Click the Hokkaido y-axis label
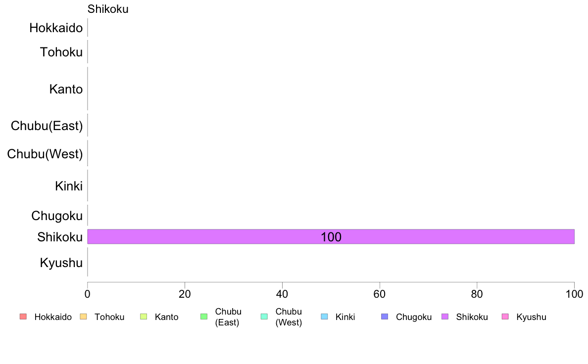The height and width of the screenshot is (364, 588). tap(56, 28)
